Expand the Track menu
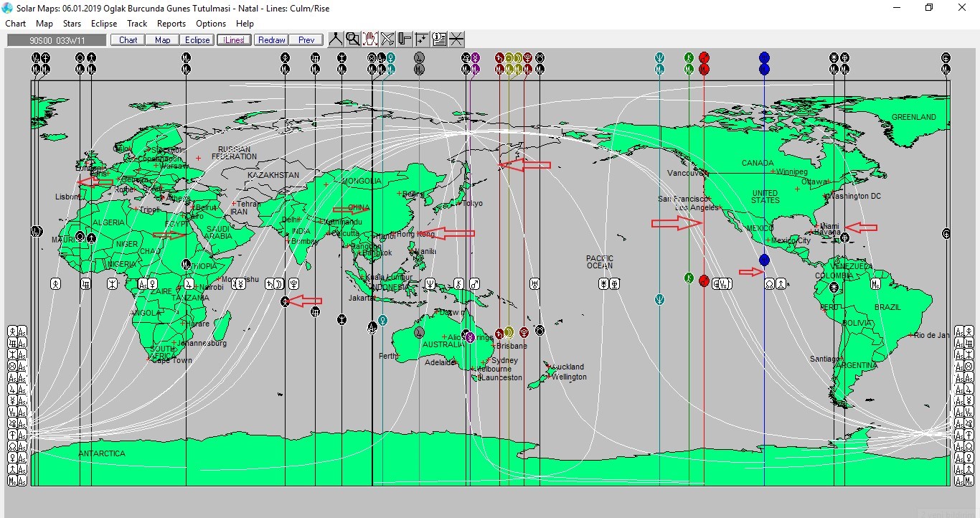Image resolution: width=980 pixels, height=518 pixels. tap(137, 24)
